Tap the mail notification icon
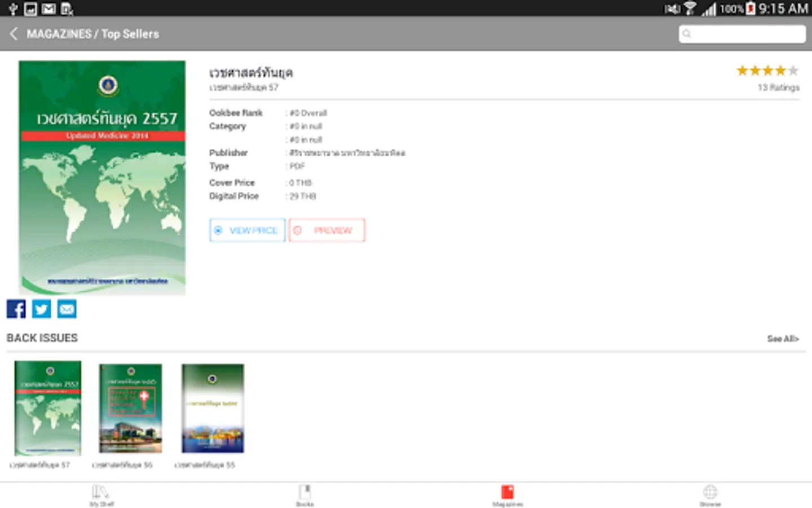The width and height of the screenshot is (812, 508). point(49,8)
